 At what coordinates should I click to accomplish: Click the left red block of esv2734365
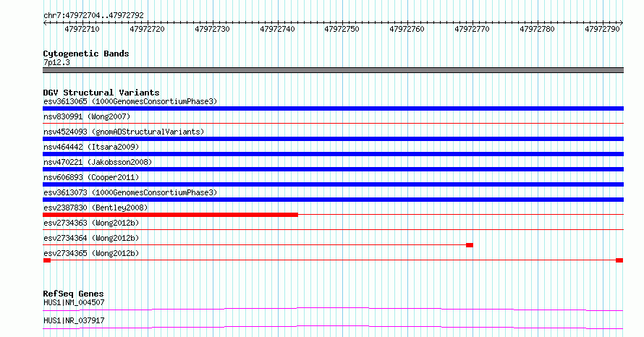[x=47, y=260]
